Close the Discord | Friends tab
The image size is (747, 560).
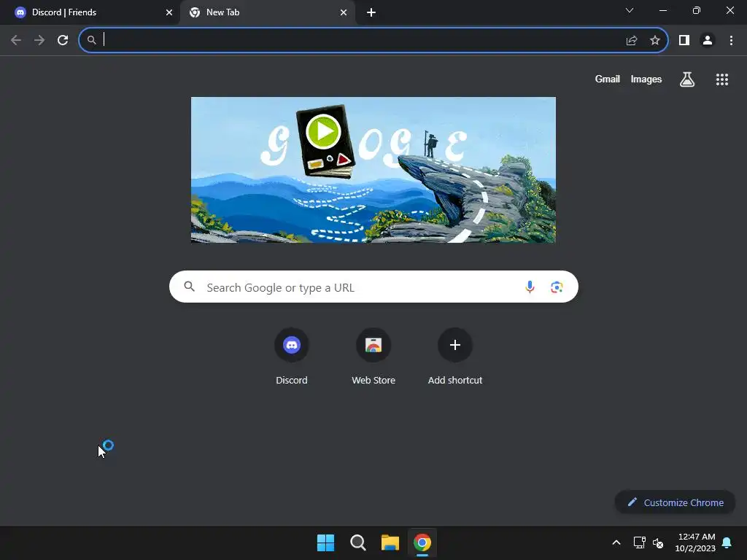(x=169, y=12)
